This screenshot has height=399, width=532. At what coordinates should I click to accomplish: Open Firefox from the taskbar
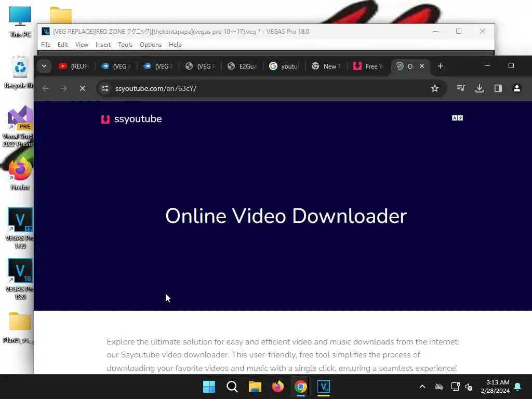278,387
